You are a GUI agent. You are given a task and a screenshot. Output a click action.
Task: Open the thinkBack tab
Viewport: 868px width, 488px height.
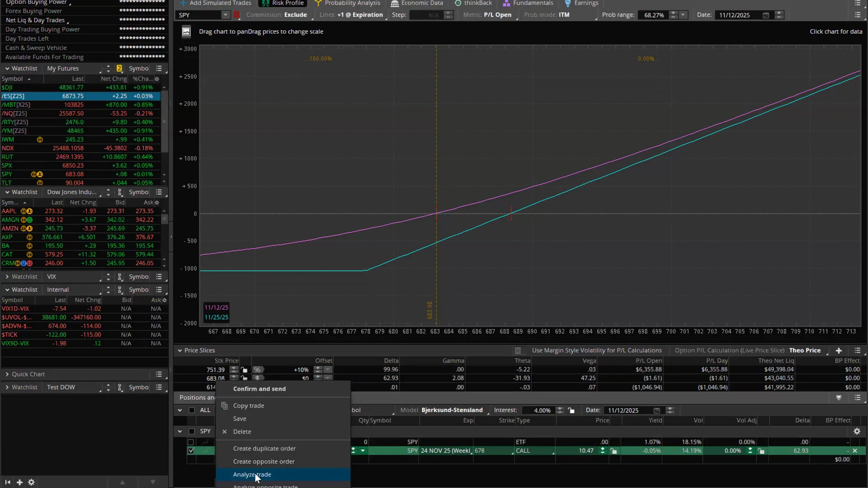pyautogui.click(x=473, y=3)
